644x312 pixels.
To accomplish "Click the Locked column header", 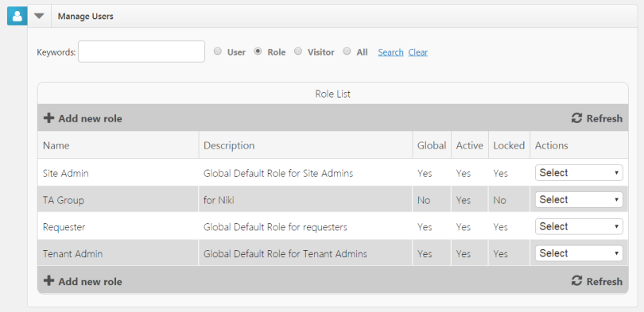I will tap(509, 145).
